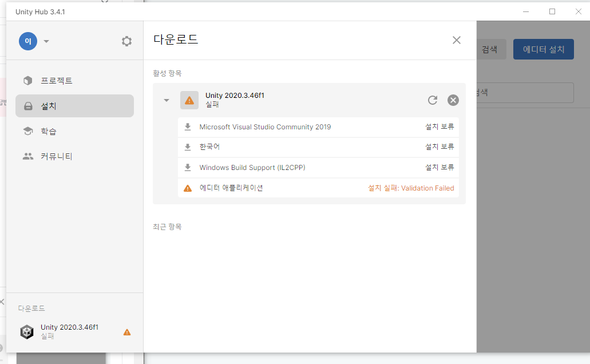Click the 실패 status under Unity 2020.3.46f1 header
The width and height of the screenshot is (590, 364).
pyautogui.click(x=212, y=104)
